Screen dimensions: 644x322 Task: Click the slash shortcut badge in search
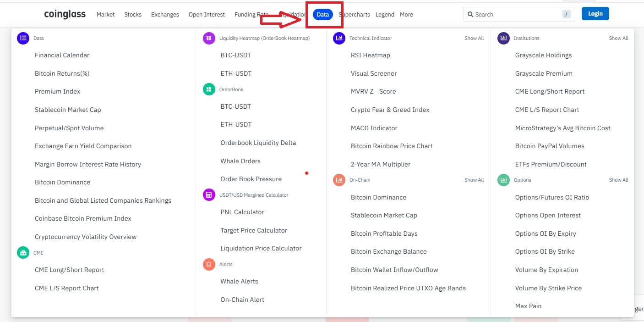(x=567, y=14)
